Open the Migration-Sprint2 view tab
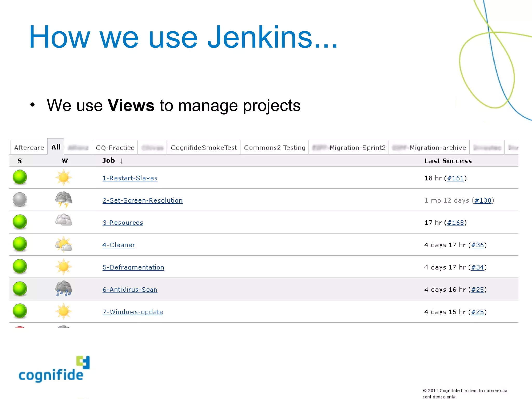The height and width of the screenshot is (399, 532). point(349,148)
